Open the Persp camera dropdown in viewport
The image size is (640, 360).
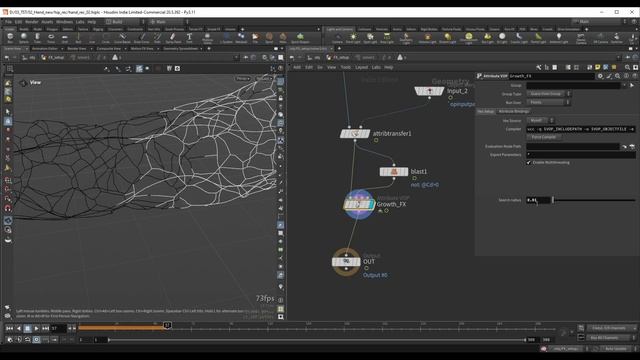tap(243, 78)
